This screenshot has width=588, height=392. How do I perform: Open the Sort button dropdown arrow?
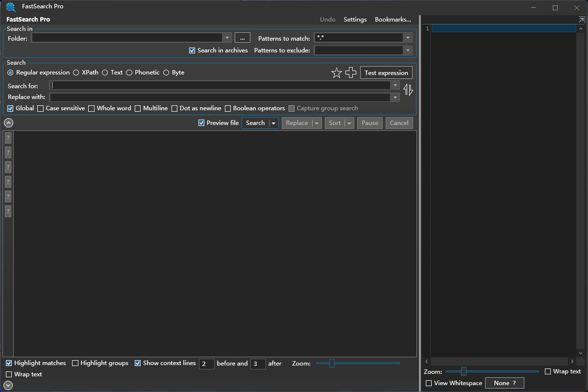(x=349, y=123)
